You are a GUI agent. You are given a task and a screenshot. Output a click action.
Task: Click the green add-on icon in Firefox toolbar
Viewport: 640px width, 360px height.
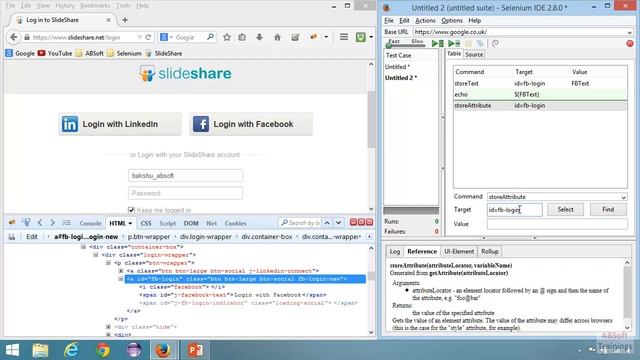360,37
